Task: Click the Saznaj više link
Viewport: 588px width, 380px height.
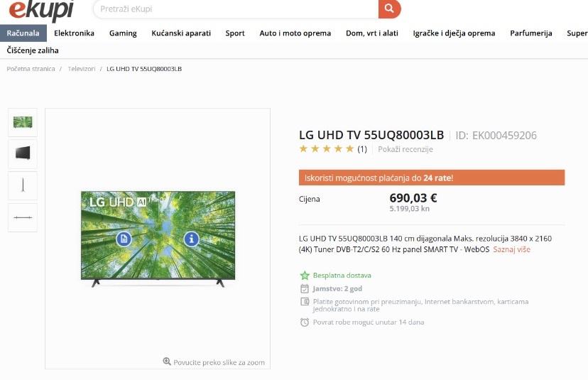Action: point(511,249)
